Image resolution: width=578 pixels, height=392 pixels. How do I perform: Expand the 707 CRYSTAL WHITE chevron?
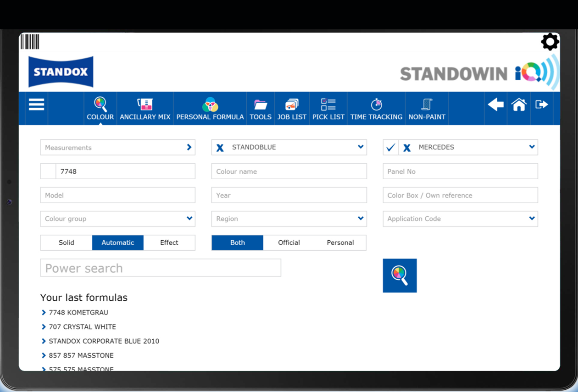[x=44, y=327]
